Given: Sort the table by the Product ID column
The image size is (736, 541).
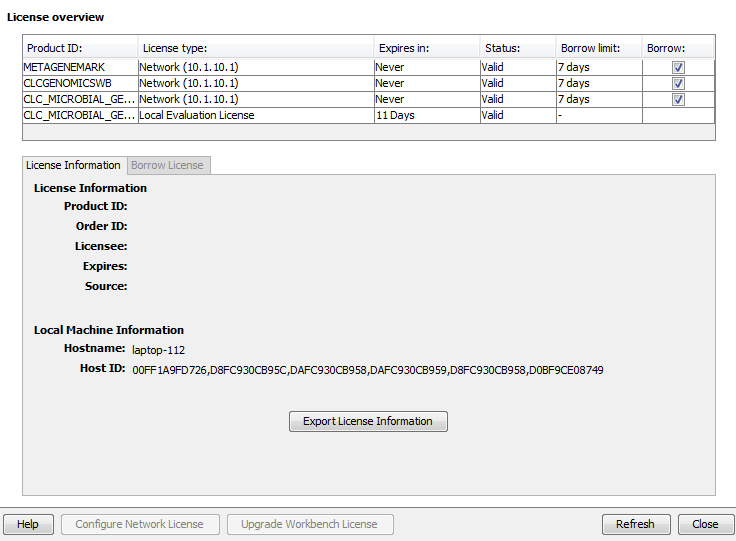Looking at the screenshot, I should 80,48.
